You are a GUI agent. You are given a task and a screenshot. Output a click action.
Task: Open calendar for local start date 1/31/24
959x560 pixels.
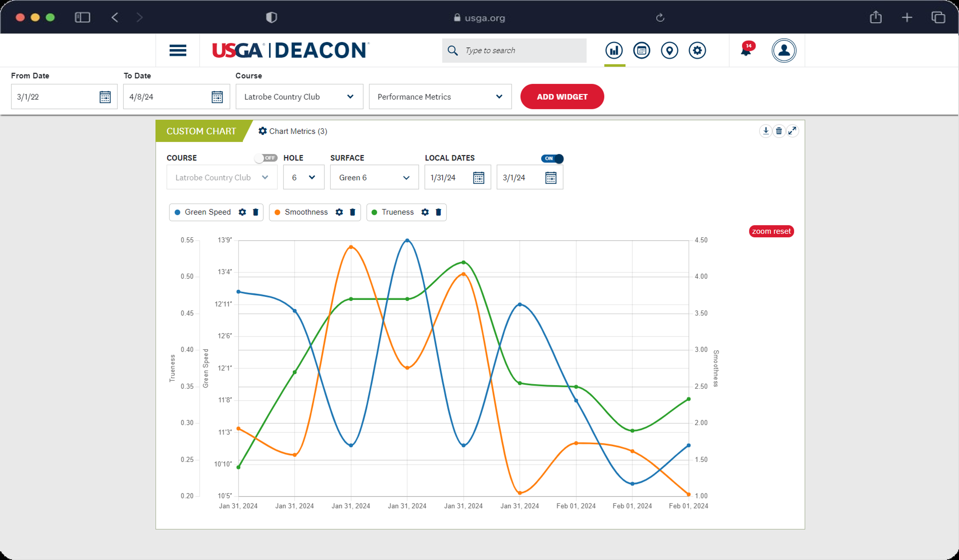tap(478, 178)
